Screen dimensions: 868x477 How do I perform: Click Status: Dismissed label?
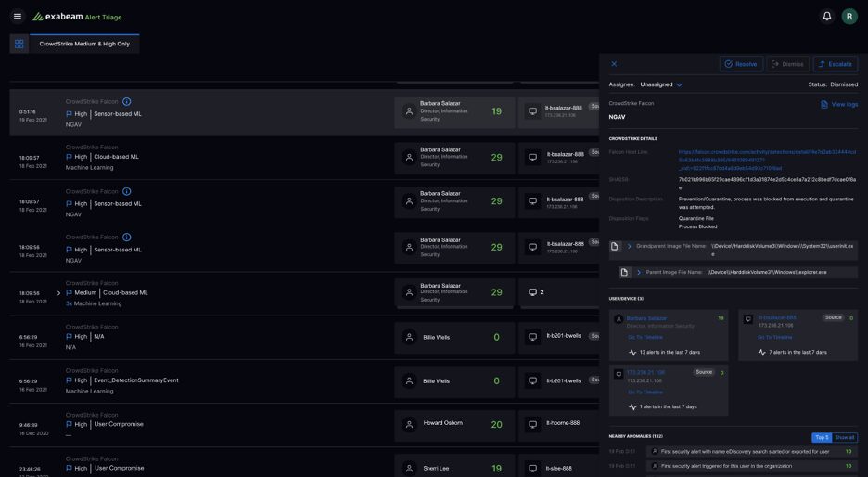tap(833, 84)
